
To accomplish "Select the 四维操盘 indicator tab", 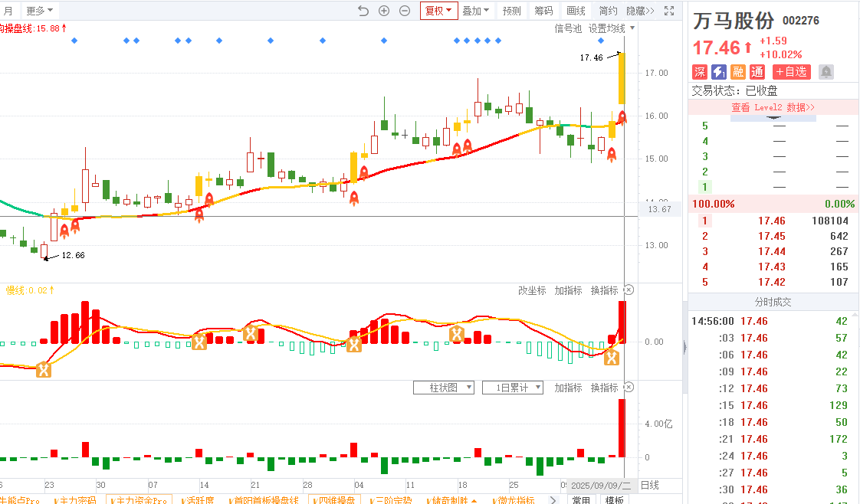I will tap(334, 499).
